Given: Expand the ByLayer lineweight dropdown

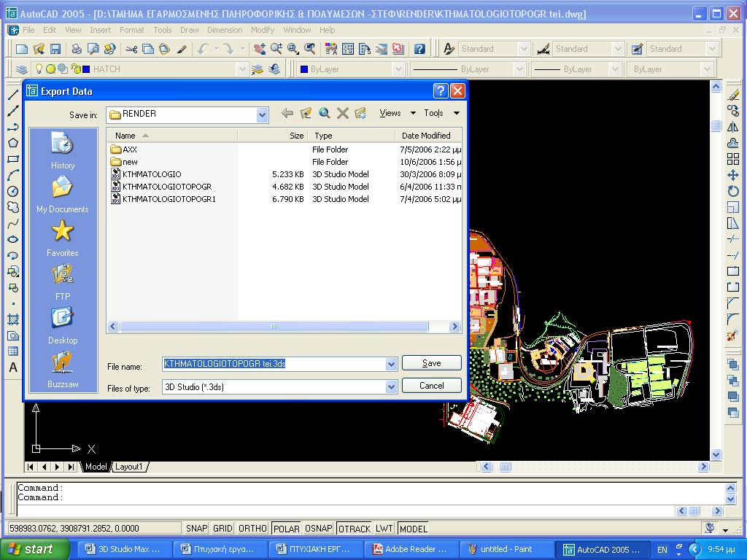Looking at the screenshot, I should click(615, 69).
